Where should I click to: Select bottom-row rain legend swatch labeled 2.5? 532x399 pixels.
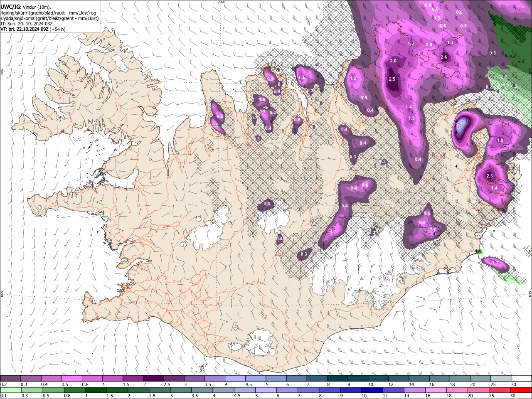[x=160, y=390]
